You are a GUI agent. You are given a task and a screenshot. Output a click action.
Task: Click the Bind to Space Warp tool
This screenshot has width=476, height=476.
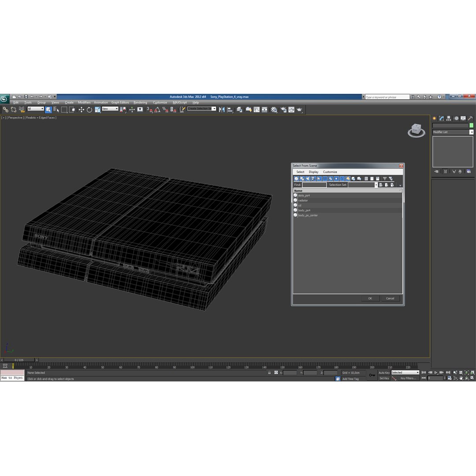click(22, 110)
